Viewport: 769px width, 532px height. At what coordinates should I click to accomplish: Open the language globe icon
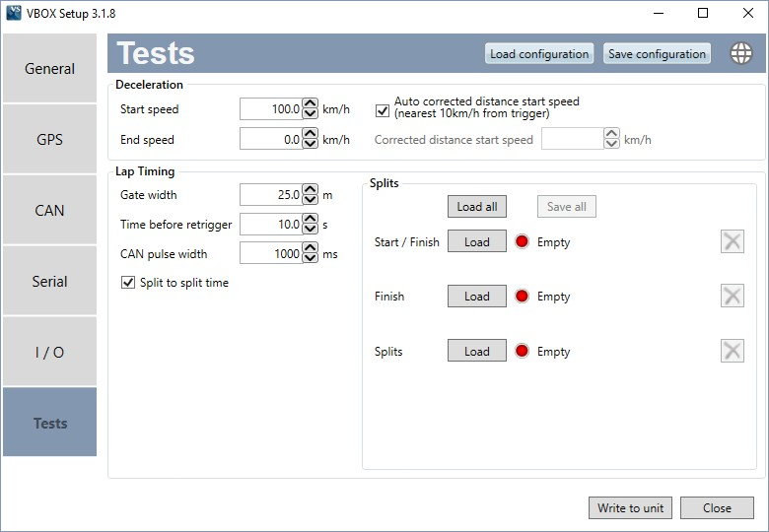[741, 53]
